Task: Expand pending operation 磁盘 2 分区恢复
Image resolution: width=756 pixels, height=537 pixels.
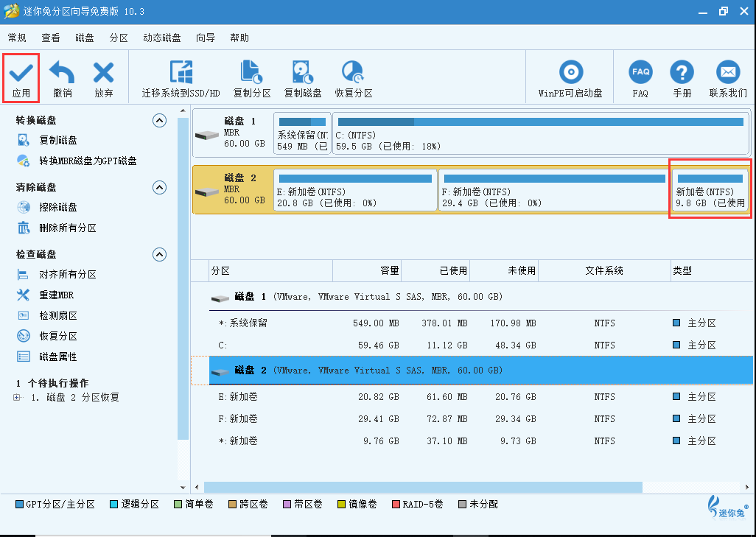Action: pos(18,397)
